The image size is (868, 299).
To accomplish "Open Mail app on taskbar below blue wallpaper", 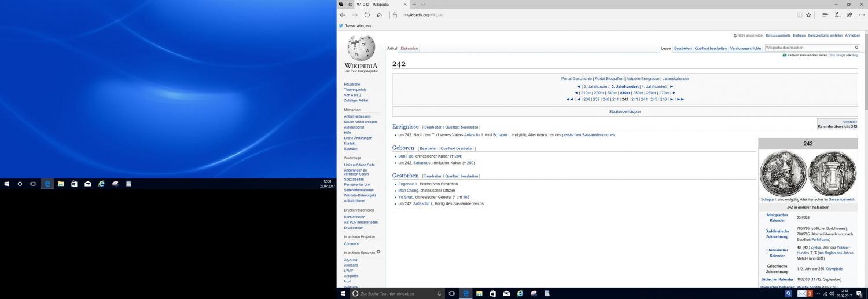I will pyautogui.click(x=87, y=184).
